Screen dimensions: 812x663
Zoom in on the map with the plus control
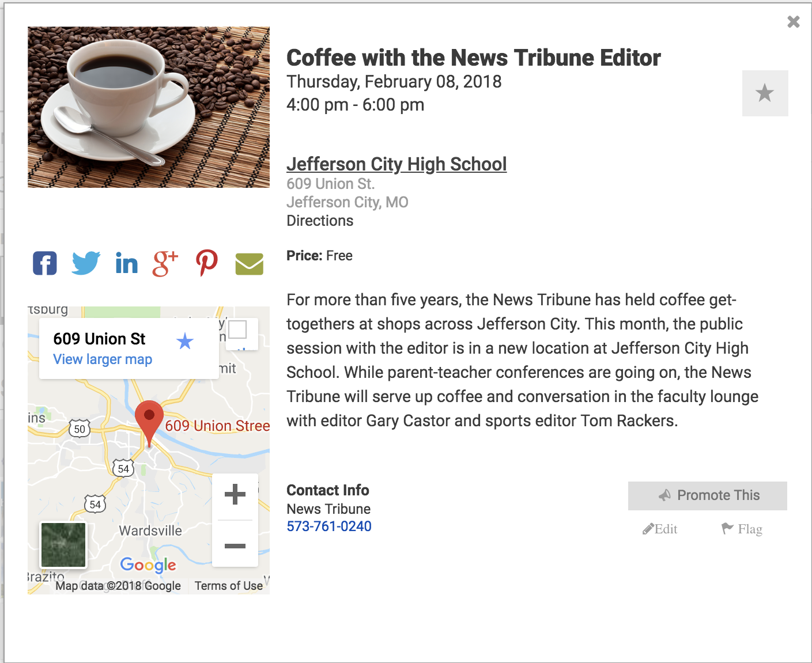(x=235, y=494)
